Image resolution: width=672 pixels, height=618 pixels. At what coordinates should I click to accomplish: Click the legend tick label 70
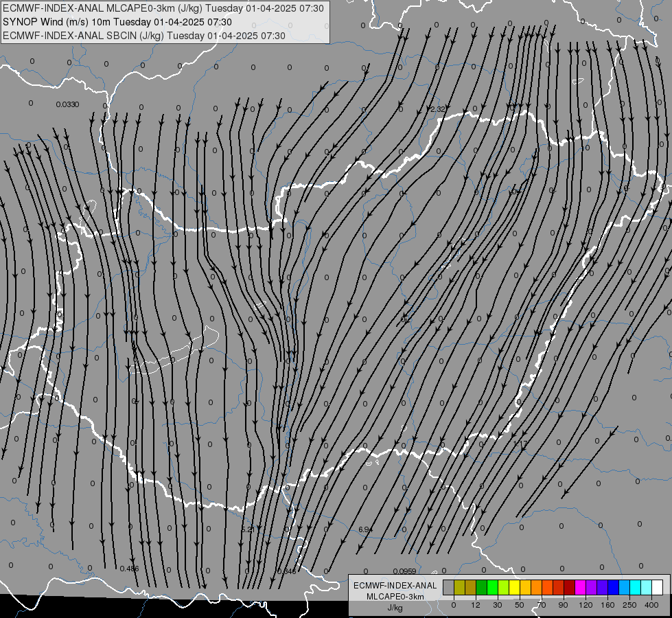coord(542,605)
